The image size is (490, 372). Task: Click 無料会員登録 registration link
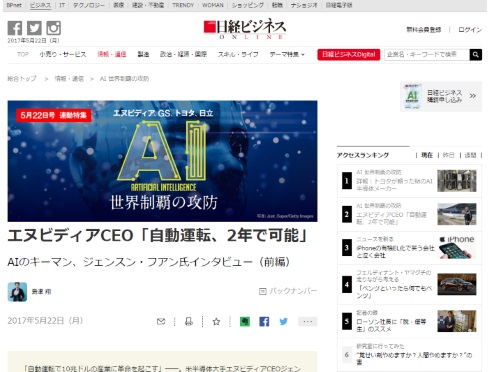(x=424, y=30)
